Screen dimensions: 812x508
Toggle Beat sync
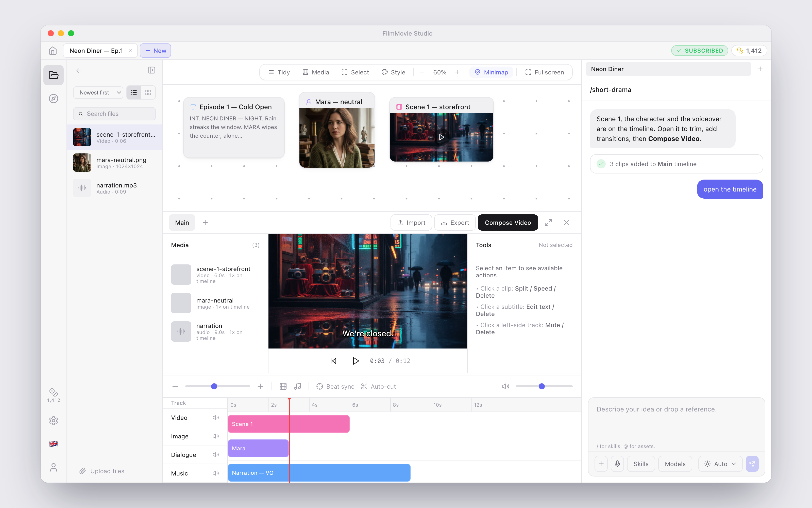pos(335,386)
